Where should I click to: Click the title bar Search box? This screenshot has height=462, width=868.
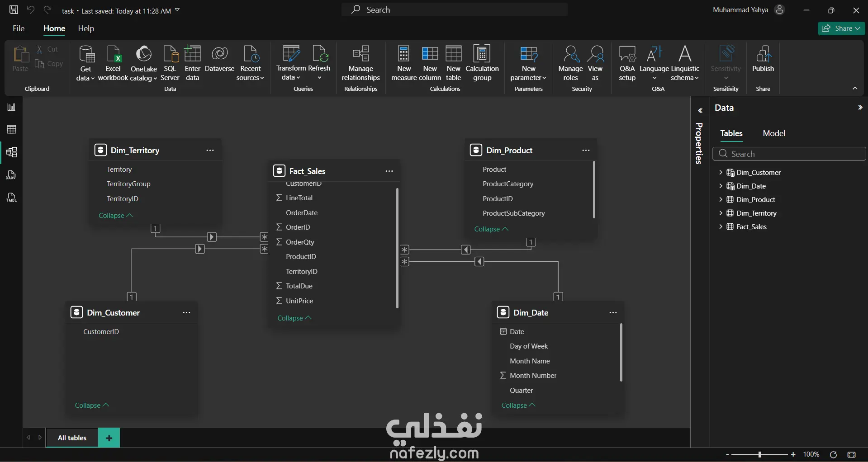(x=455, y=9)
